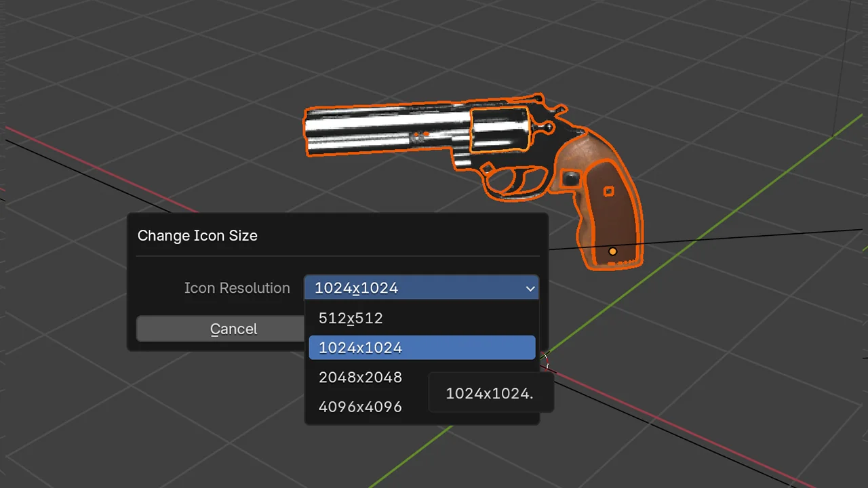868x488 pixels.
Task: Open the Icon Resolution dropdown
Action: 422,288
